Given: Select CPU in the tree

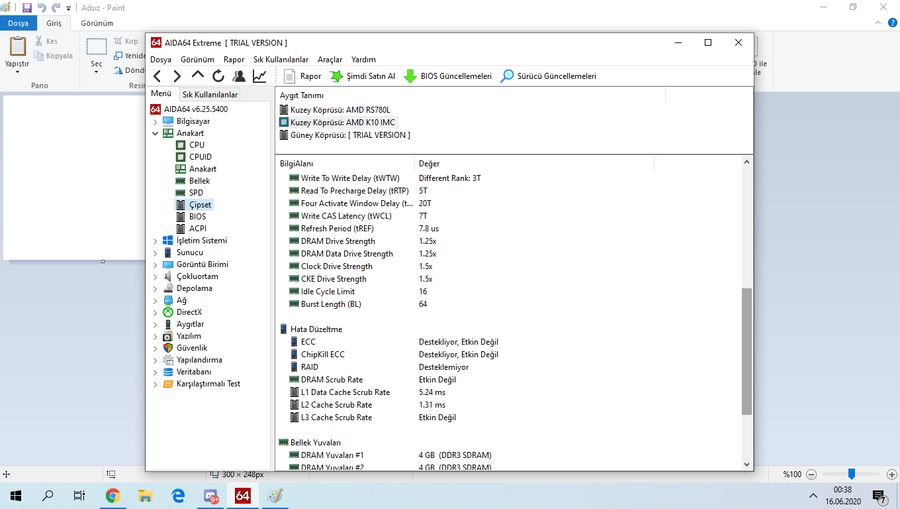Looking at the screenshot, I should coord(196,145).
